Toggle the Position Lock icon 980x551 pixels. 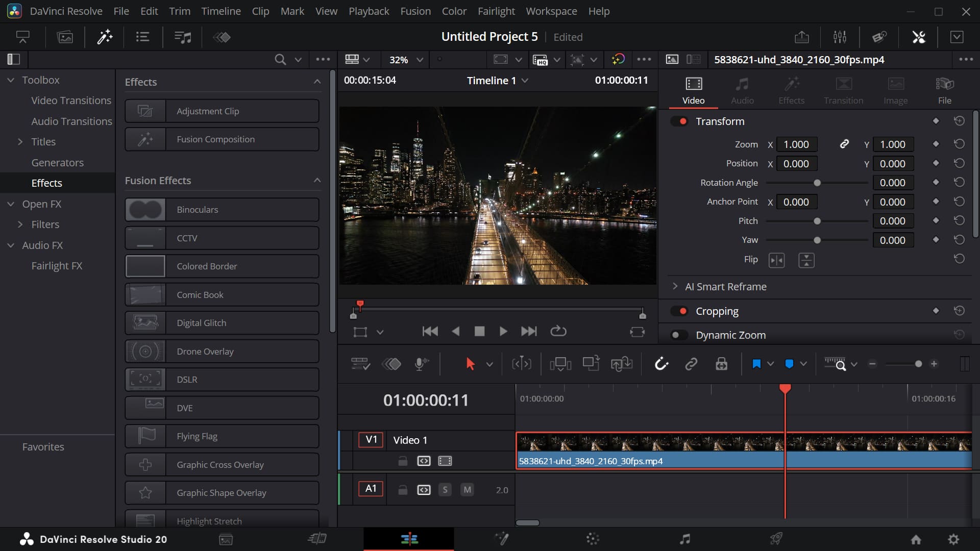pyautogui.click(x=721, y=364)
